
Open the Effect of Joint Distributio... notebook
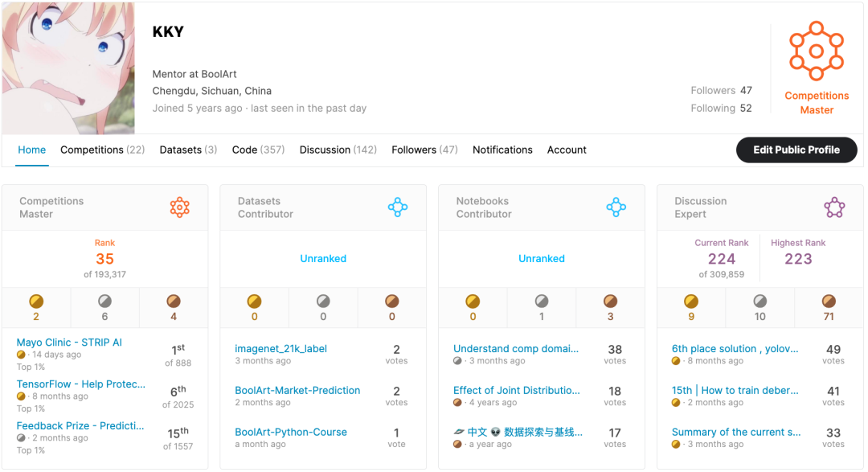tap(517, 390)
